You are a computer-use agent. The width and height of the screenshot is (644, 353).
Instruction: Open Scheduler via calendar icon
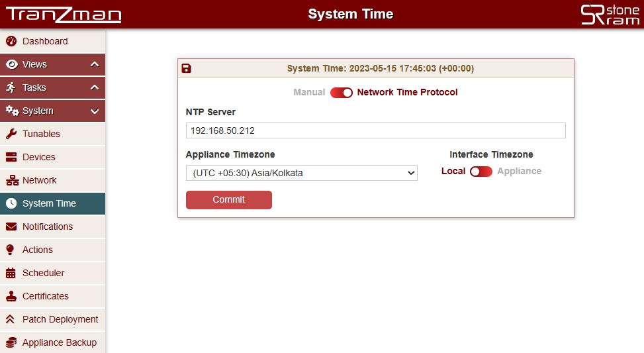click(x=11, y=273)
